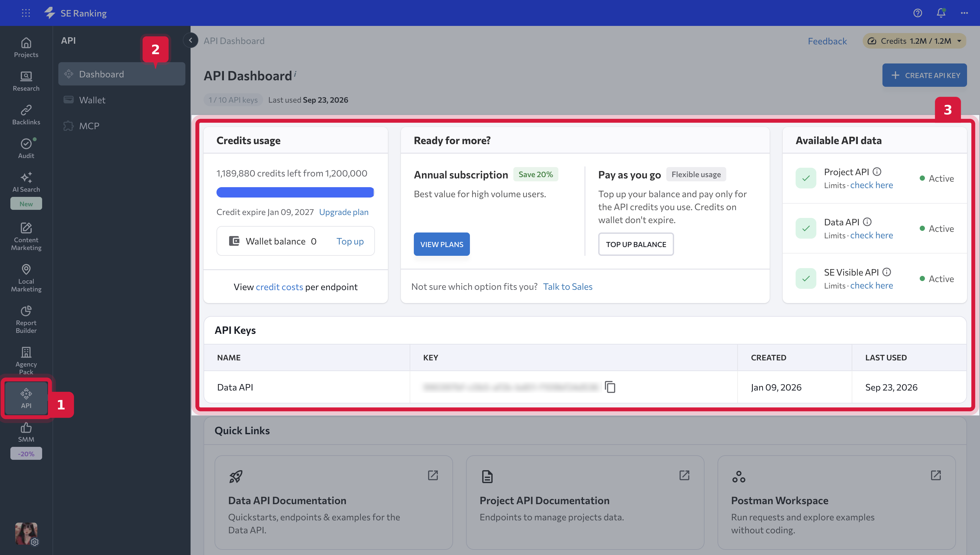Click the SE Ranking logo
The image size is (980, 555).
[x=76, y=13]
